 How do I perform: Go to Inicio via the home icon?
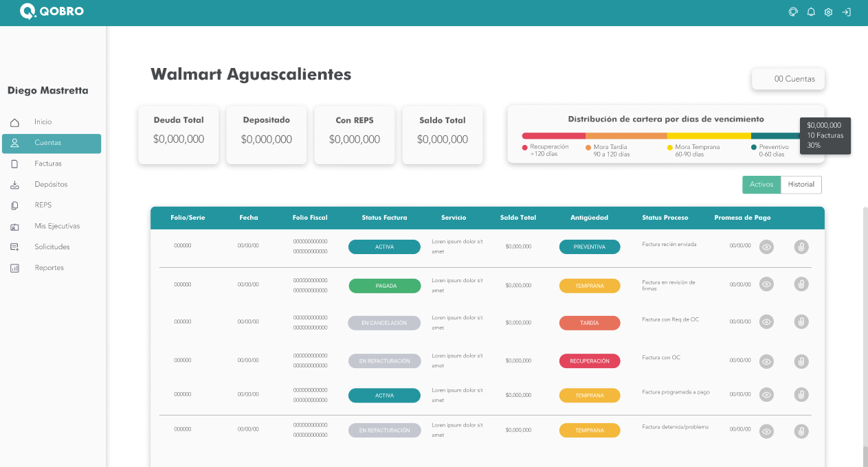(14, 122)
